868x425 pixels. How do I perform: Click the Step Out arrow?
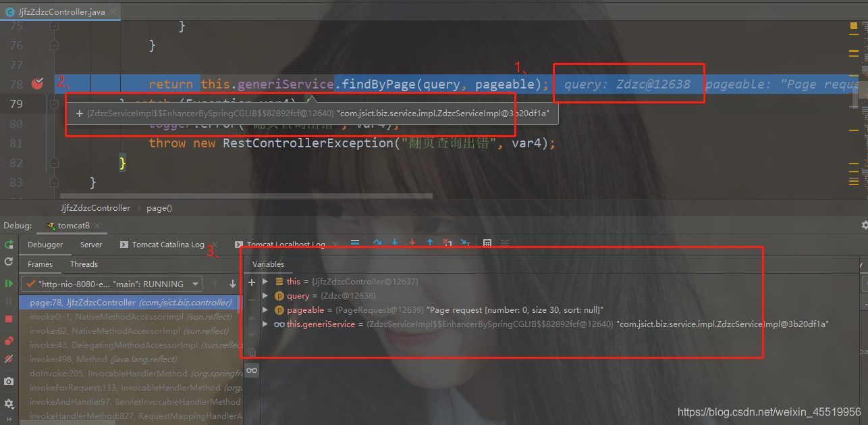pyautogui.click(x=429, y=243)
